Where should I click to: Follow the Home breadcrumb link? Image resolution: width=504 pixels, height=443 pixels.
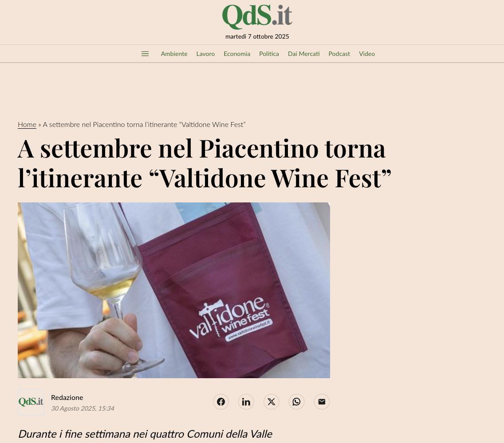pos(27,124)
